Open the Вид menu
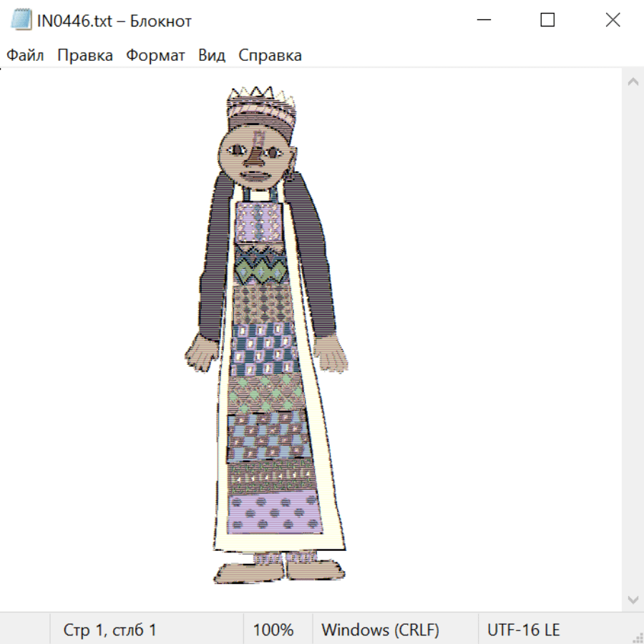The image size is (644, 644). tap(212, 56)
